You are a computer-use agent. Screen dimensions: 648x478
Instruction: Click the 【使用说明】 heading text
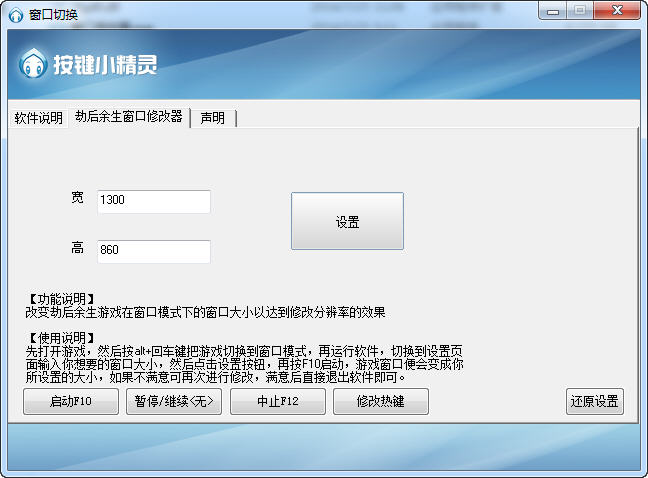(x=62, y=338)
